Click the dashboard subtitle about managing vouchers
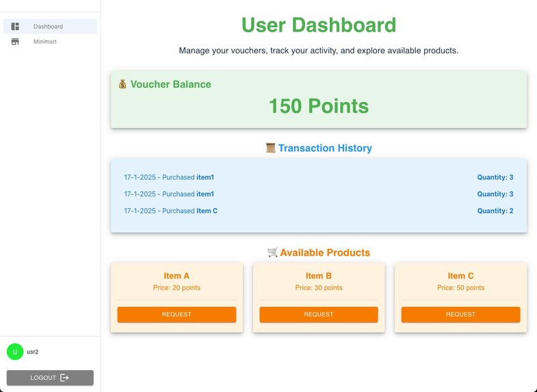Viewport: 537px width, 392px height. tap(319, 51)
